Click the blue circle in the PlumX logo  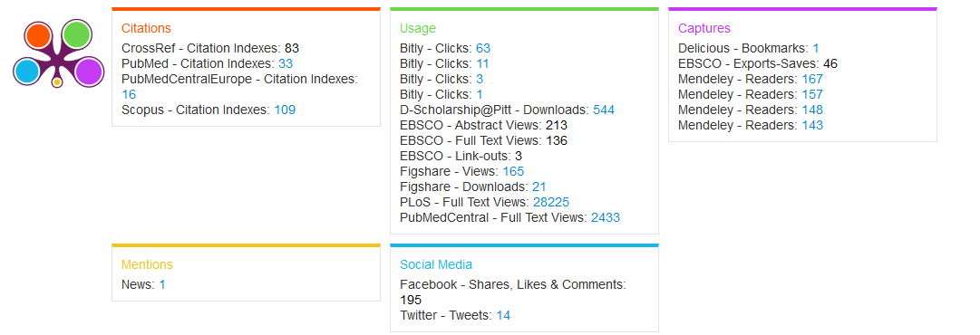point(26,71)
